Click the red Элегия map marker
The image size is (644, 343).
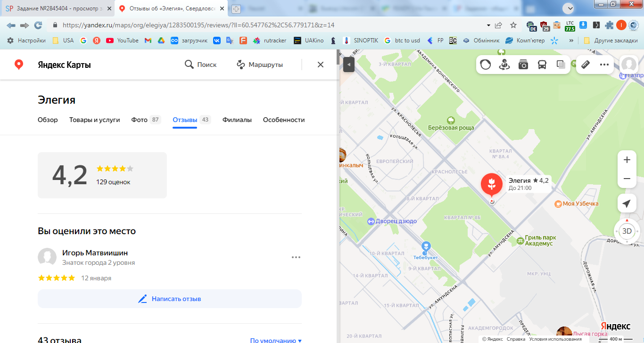(x=492, y=185)
